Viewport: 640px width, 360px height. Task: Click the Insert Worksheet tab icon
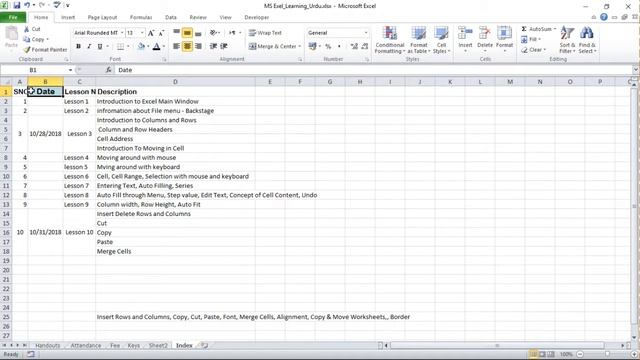tap(204, 345)
